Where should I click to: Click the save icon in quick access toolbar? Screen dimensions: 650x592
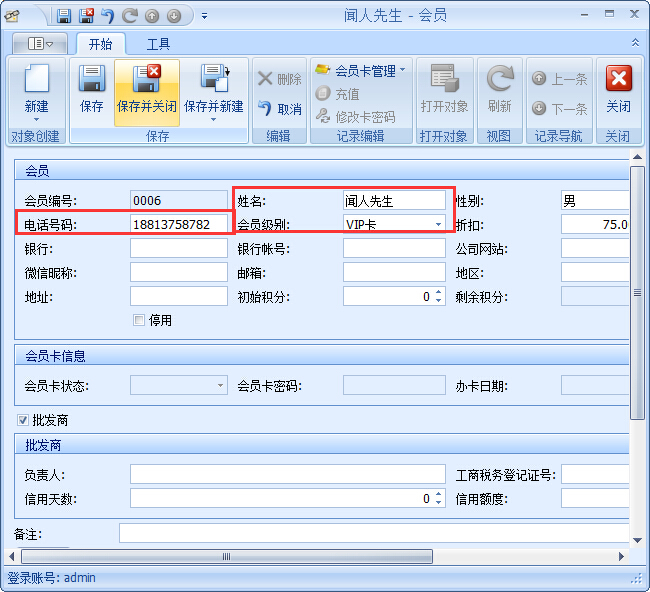(x=64, y=16)
